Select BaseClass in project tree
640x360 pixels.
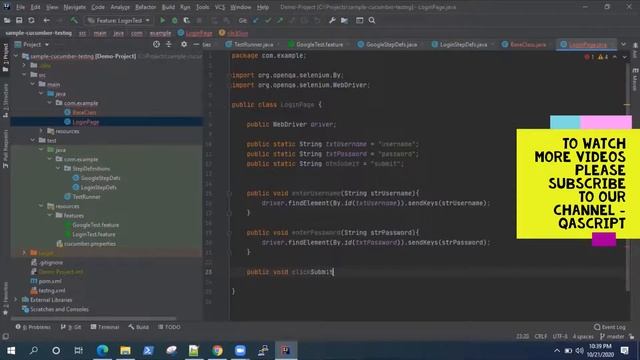coord(84,112)
